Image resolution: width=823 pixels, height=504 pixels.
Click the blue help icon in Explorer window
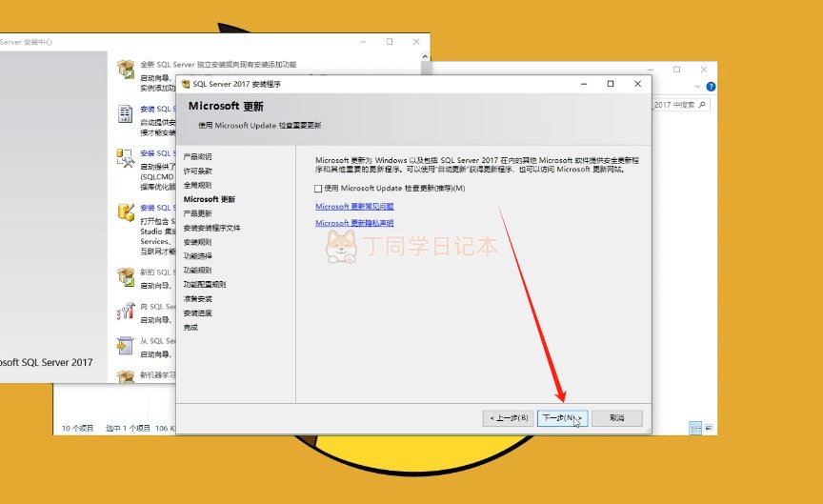click(711, 87)
